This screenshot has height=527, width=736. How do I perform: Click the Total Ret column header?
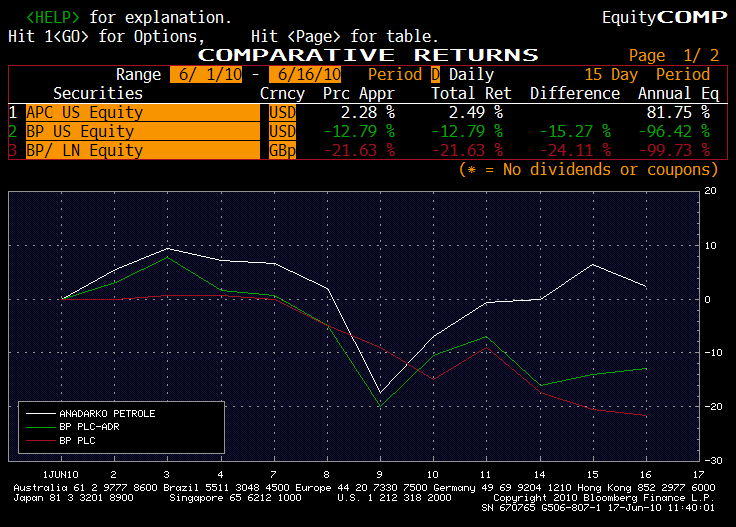click(x=471, y=94)
